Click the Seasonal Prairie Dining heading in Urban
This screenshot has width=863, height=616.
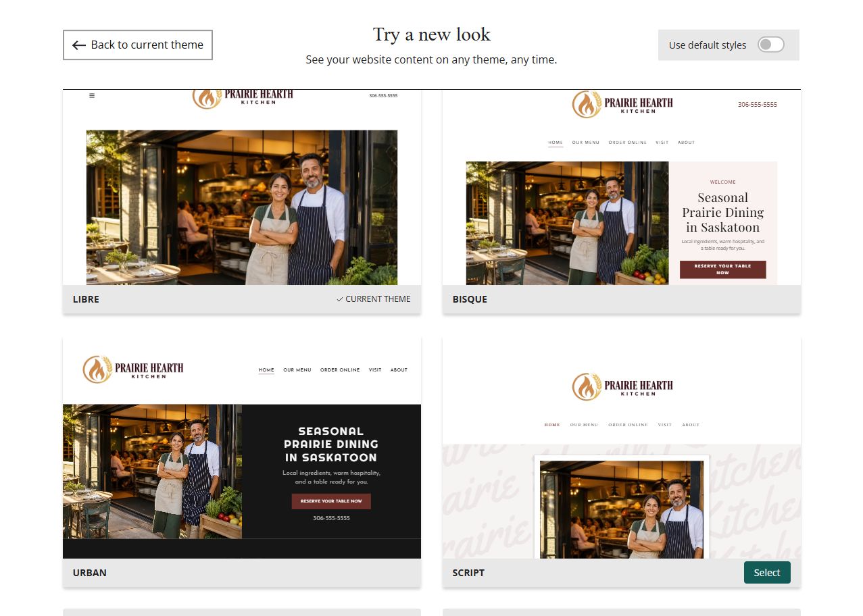click(331, 444)
